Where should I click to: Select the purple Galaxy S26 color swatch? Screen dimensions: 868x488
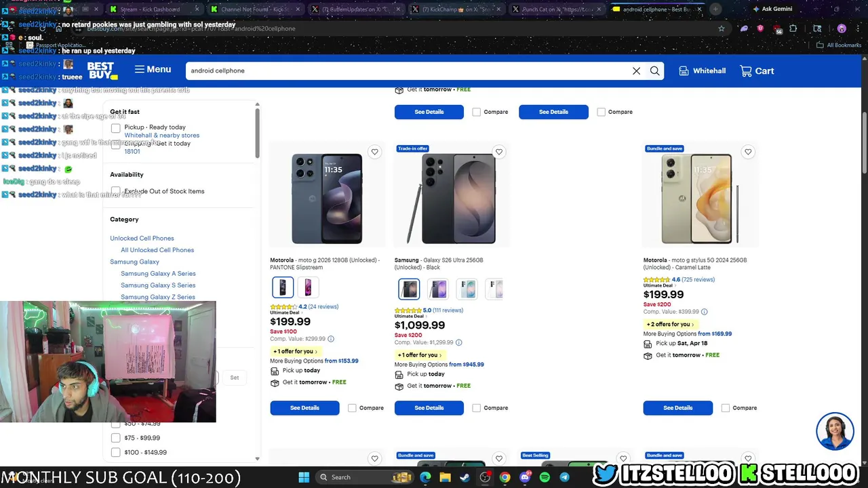coord(438,289)
